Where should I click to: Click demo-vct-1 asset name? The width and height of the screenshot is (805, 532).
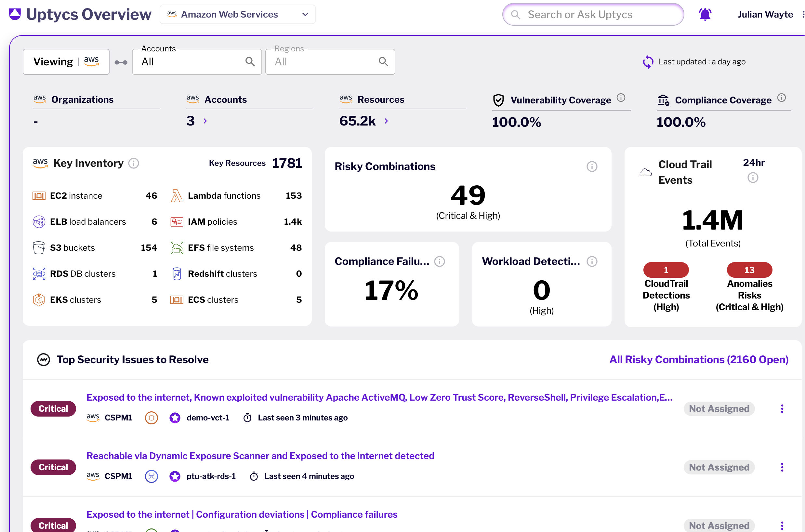[208, 418]
